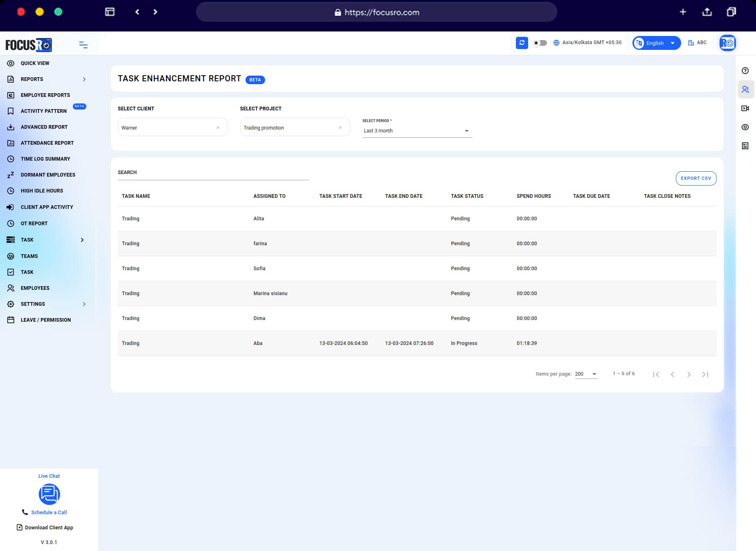
Task: Open the High Idle Hours report
Action: click(41, 191)
